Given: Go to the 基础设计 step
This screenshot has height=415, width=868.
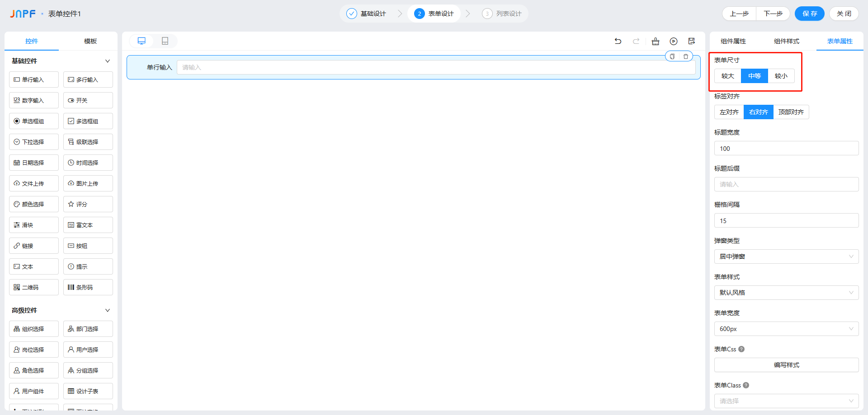Looking at the screenshot, I should pos(367,14).
